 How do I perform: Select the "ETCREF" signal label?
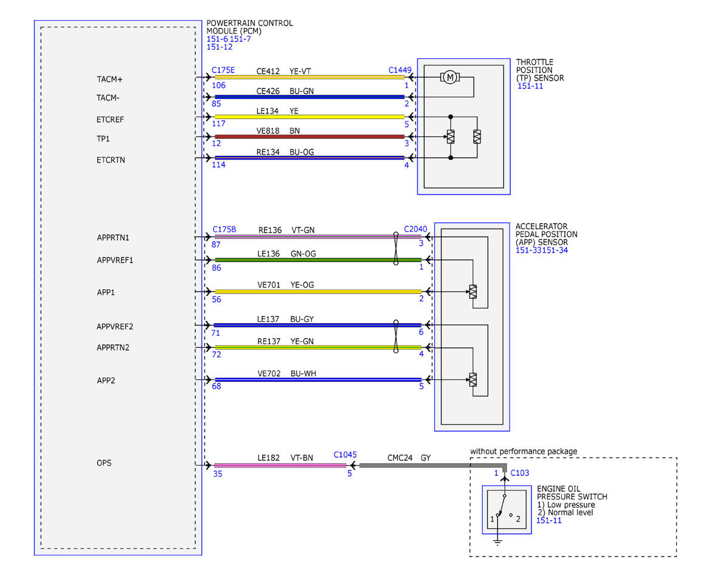pos(110,119)
